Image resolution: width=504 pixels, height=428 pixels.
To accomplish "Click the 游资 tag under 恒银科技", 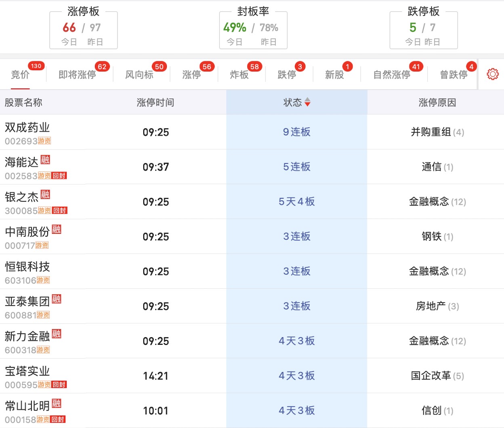I will 43,280.
